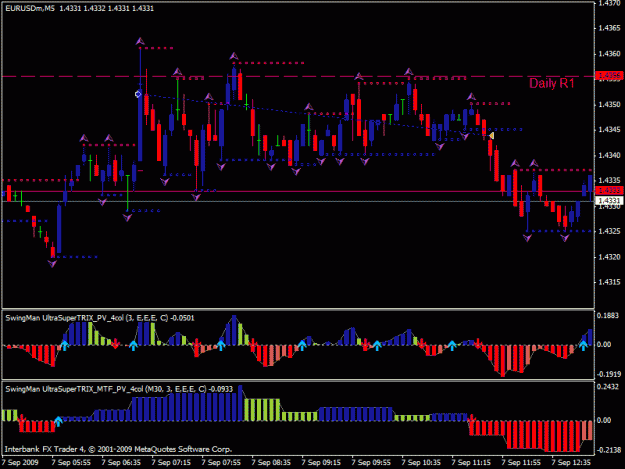
Task: Click the 1.4320 price axis label
Action: click(x=609, y=257)
